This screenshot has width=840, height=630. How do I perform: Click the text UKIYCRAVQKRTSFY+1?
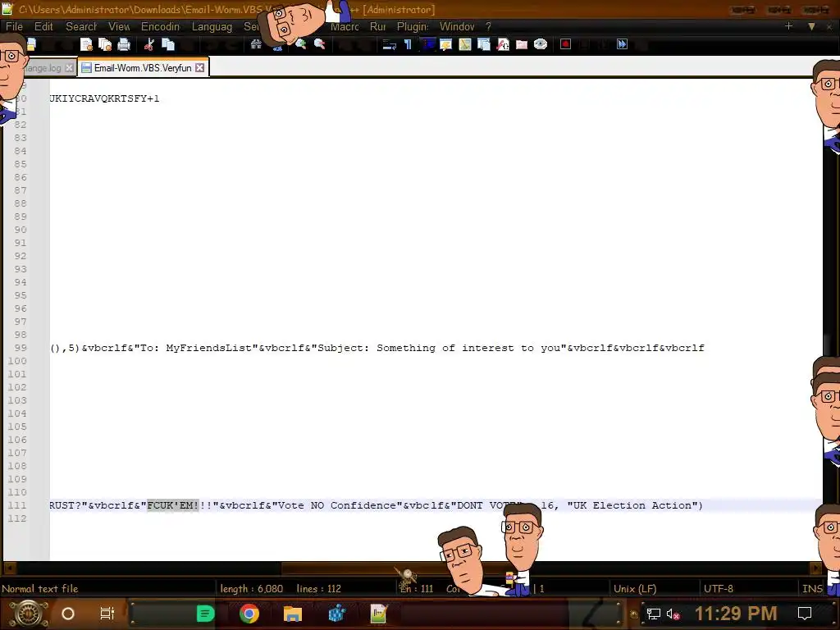coord(104,98)
